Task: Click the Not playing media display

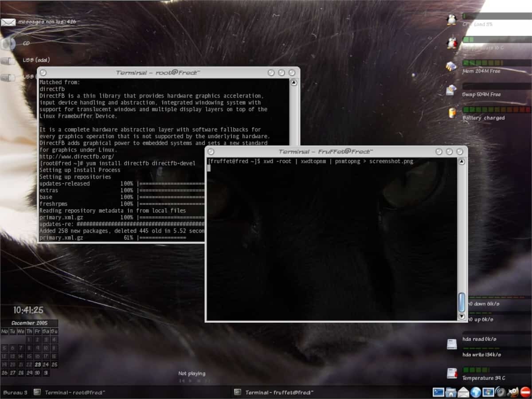Action: pyautogui.click(x=192, y=373)
